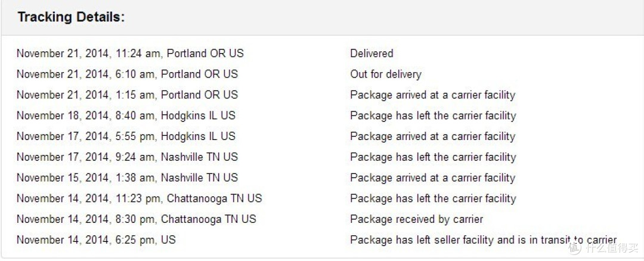Click November 21 6:10 am Portland entry
644x261 pixels.
(128, 74)
